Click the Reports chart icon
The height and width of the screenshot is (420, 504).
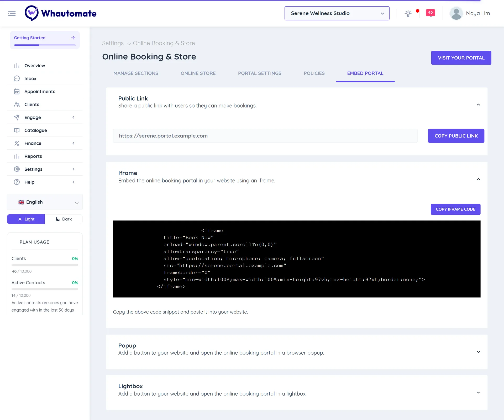coord(17,156)
